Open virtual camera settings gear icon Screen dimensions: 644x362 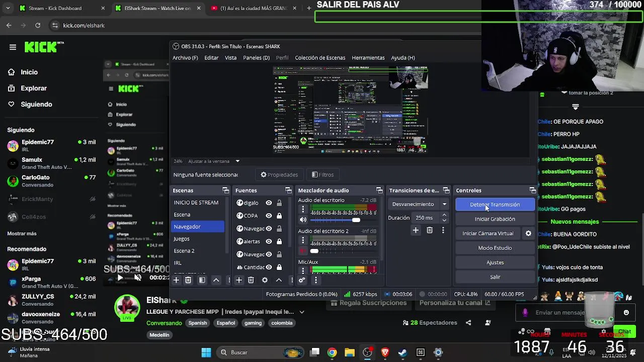point(528,233)
